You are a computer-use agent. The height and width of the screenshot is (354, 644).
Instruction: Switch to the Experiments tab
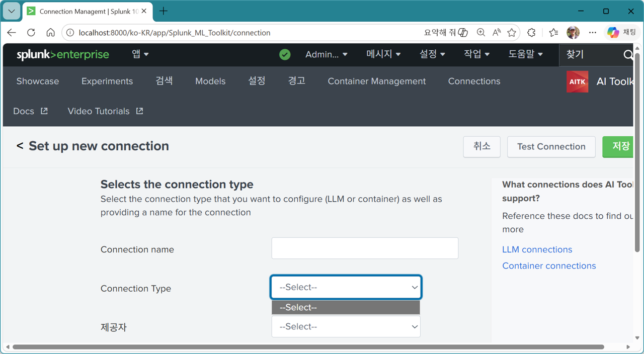click(107, 81)
